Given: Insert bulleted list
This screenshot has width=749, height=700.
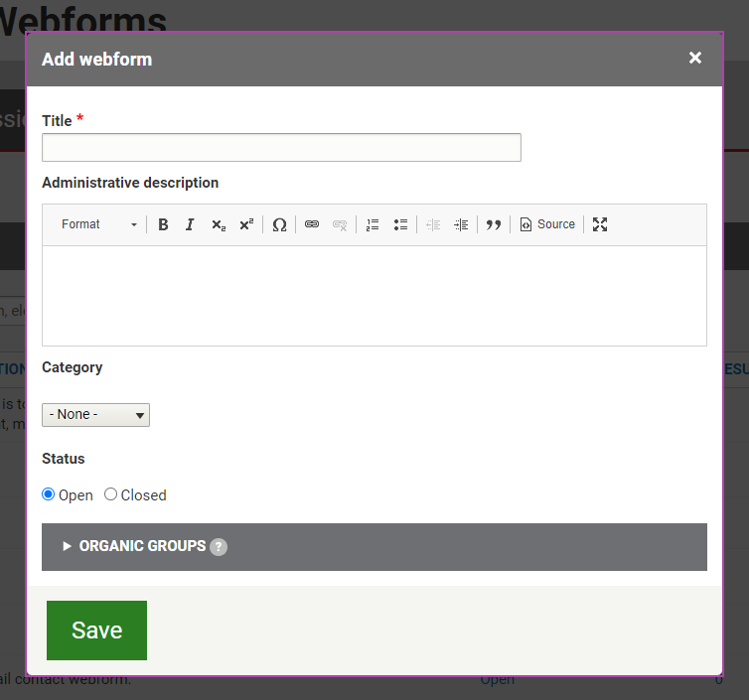Looking at the screenshot, I should point(400,224).
